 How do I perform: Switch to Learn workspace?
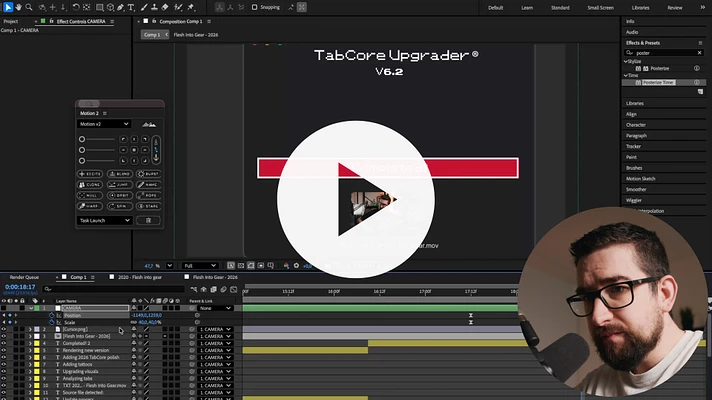(x=527, y=8)
